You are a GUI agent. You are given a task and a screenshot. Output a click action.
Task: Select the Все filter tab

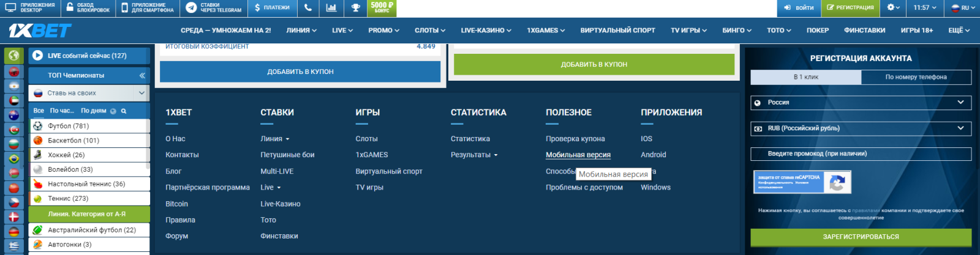point(39,111)
